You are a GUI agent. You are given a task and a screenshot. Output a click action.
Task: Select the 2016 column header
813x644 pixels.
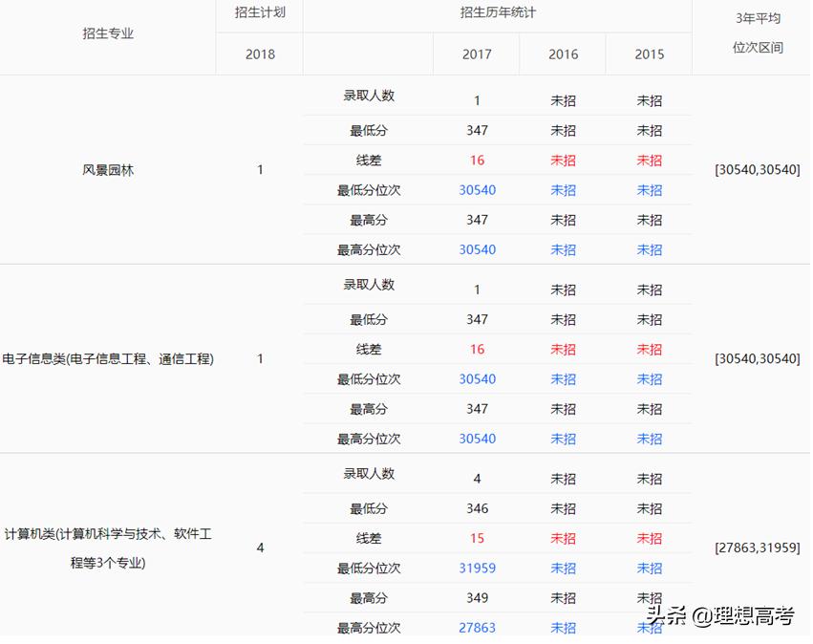(x=562, y=54)
